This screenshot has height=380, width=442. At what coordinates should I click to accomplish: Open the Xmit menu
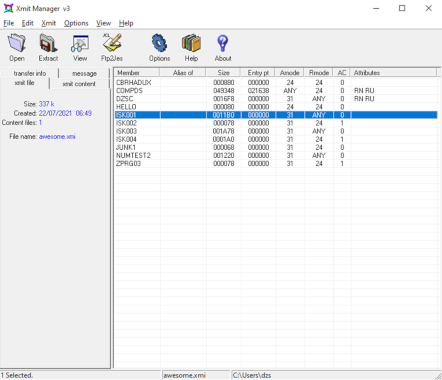49,23
